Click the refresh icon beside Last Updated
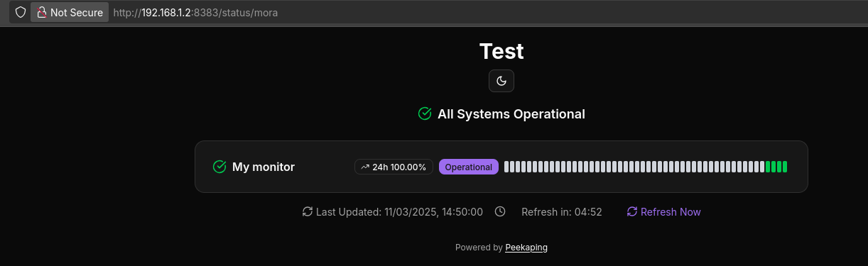The image size is (868, 266). 308,211
